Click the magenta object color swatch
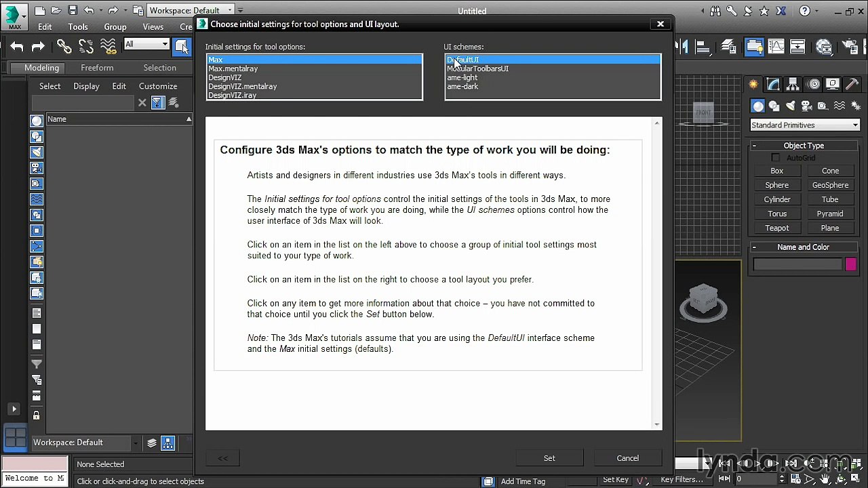The width and height of the screenshot is (868, 488). point(851,265)
